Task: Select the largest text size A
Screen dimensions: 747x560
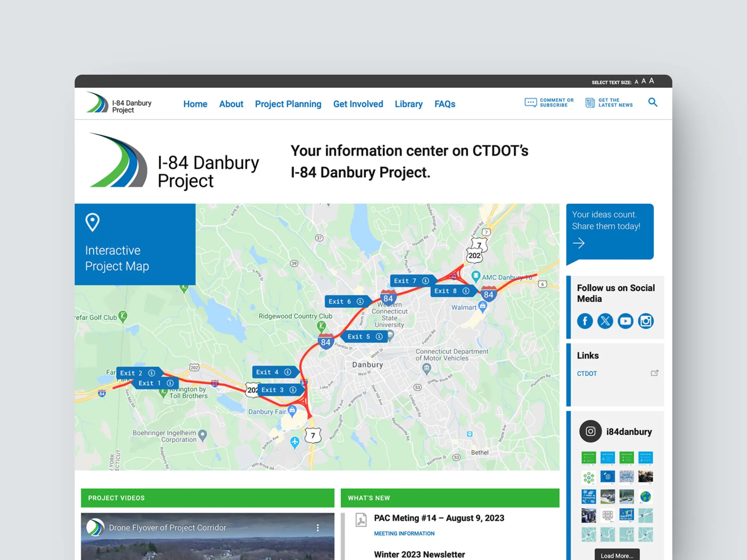Action: (x=651, y=81)
